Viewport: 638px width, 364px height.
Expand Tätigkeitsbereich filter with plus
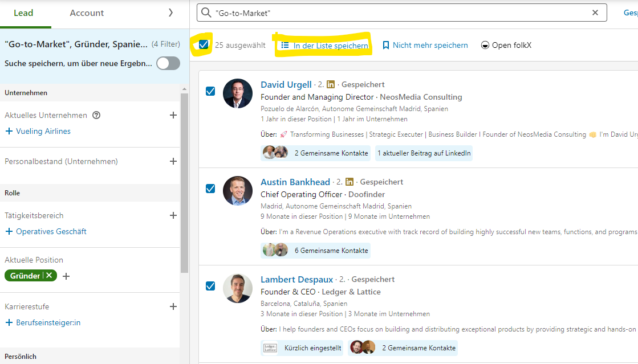click(x=173, y=215)
